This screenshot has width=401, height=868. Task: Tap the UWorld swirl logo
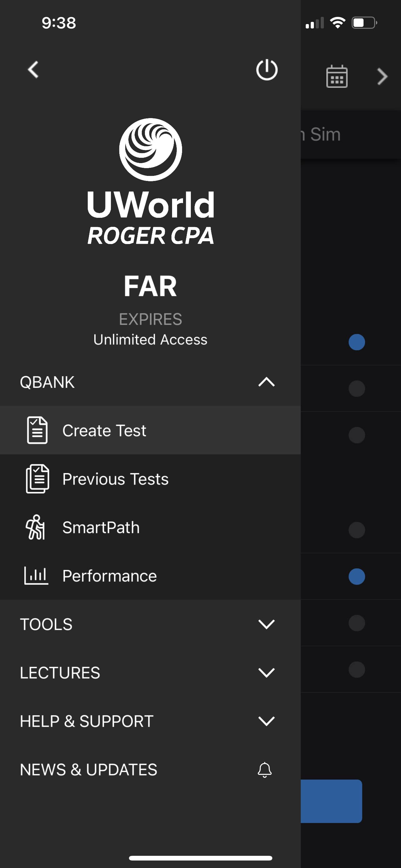click(x=151, y=150)
